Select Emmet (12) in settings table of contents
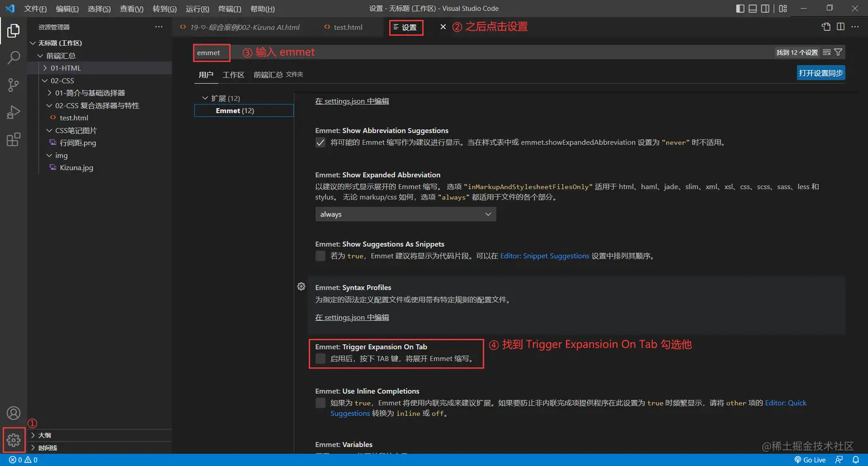 [x=244, y=110]
